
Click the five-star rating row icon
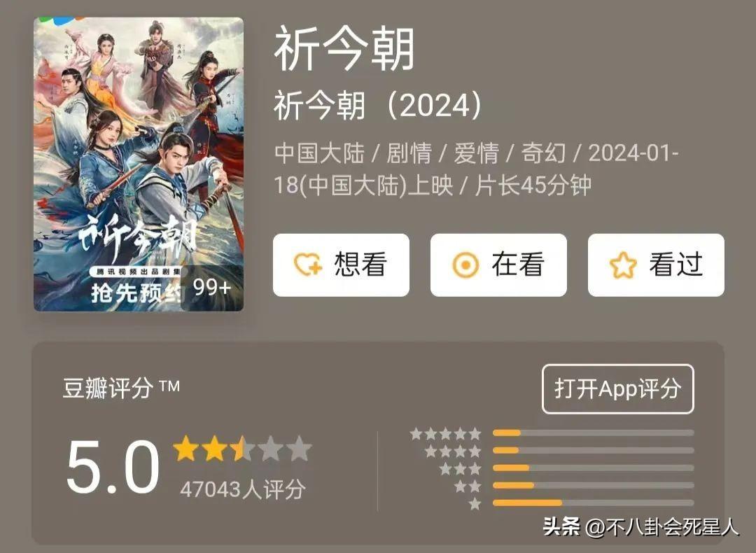click(445, 433)
